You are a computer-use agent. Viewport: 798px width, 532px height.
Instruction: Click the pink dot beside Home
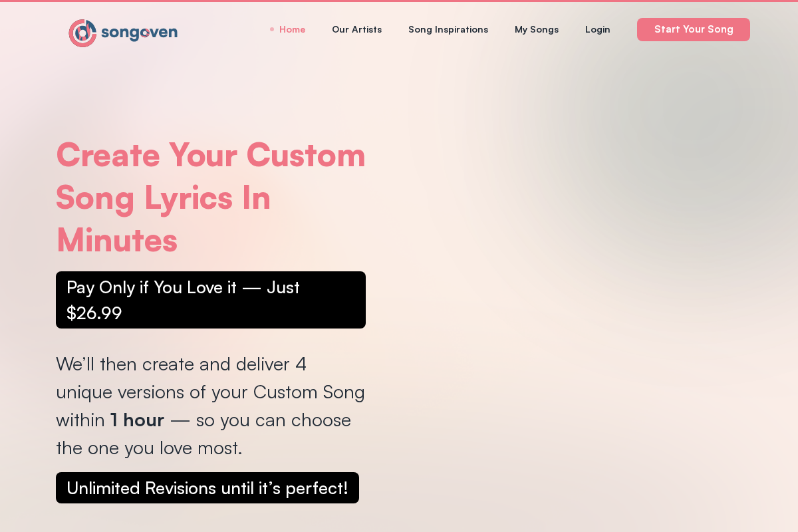(271, 29)
